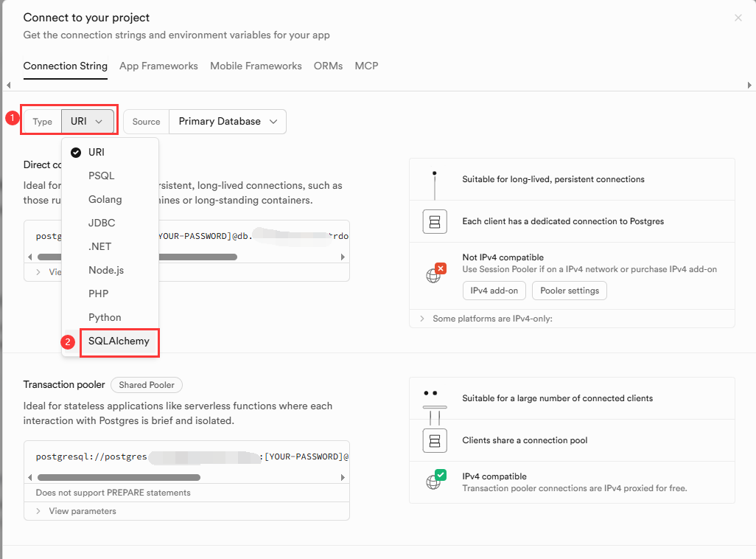Pick the checked URI option
Viewport: 756px width, 559px height.
pyautogui.click(x=97, y=152)
